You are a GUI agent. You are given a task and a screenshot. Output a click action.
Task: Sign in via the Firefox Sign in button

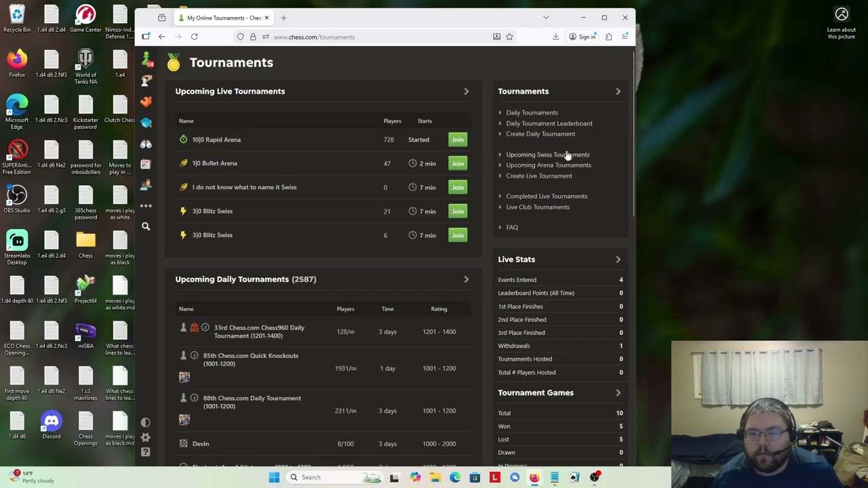583,37
